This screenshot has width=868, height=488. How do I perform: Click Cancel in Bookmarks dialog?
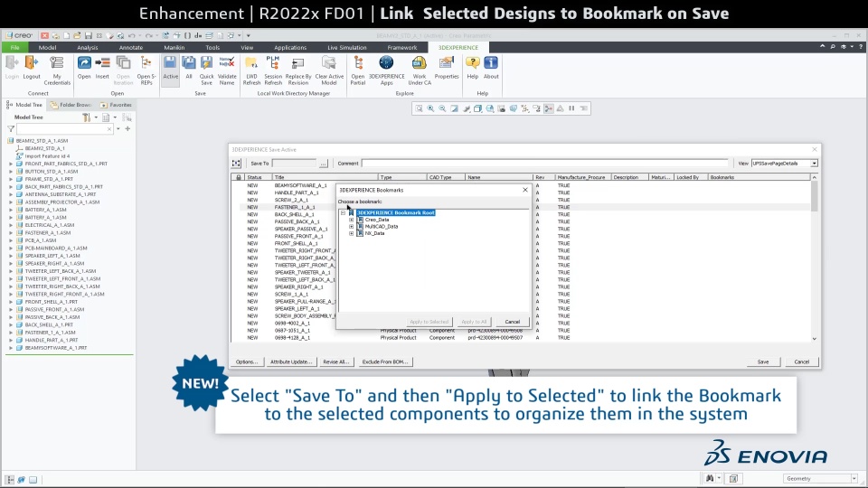(512, 322)
